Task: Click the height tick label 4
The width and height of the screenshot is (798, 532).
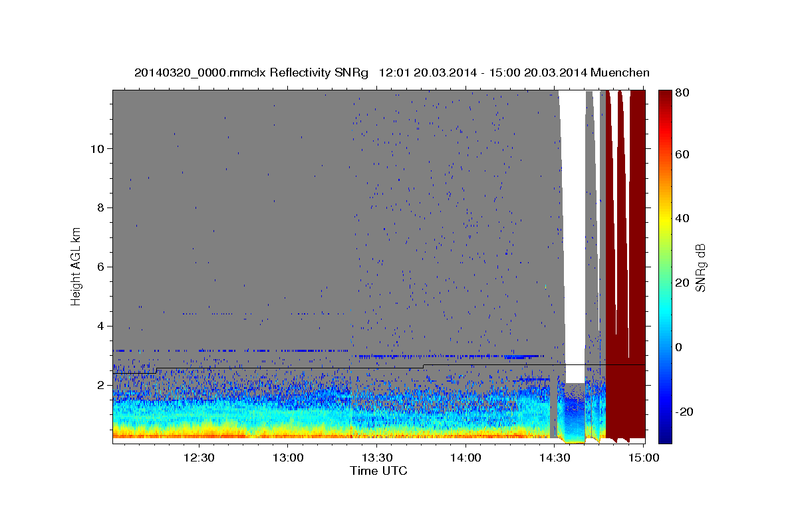Action: click(101, 326)
